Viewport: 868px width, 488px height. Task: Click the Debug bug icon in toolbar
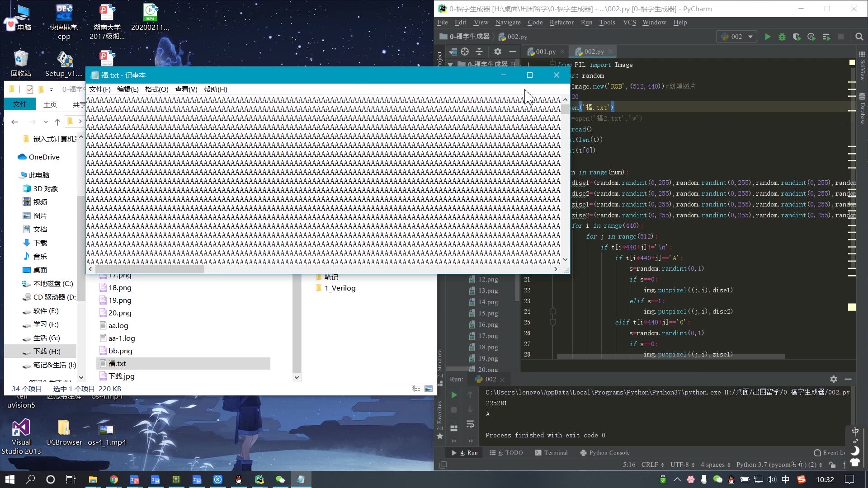(782, 37)
